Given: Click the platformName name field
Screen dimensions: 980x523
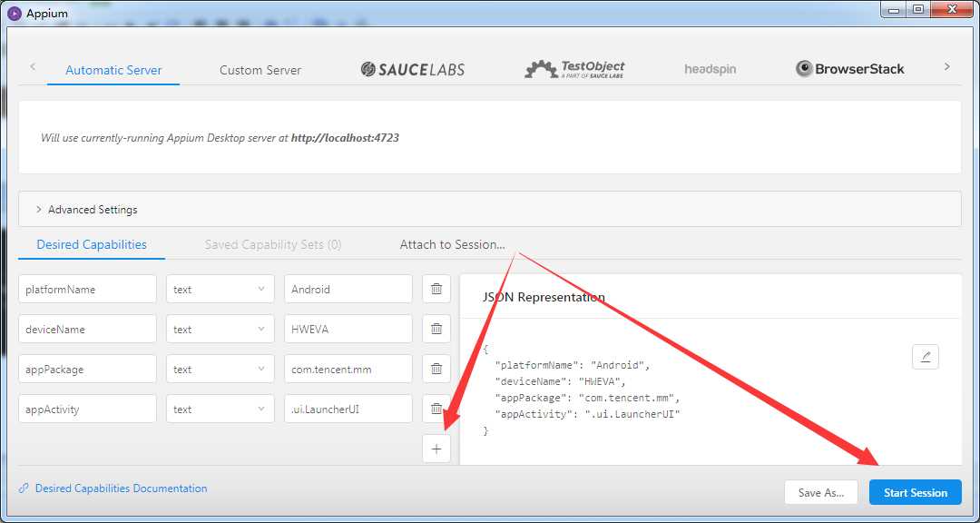Looking at the screenshot, I should [87, 289].
